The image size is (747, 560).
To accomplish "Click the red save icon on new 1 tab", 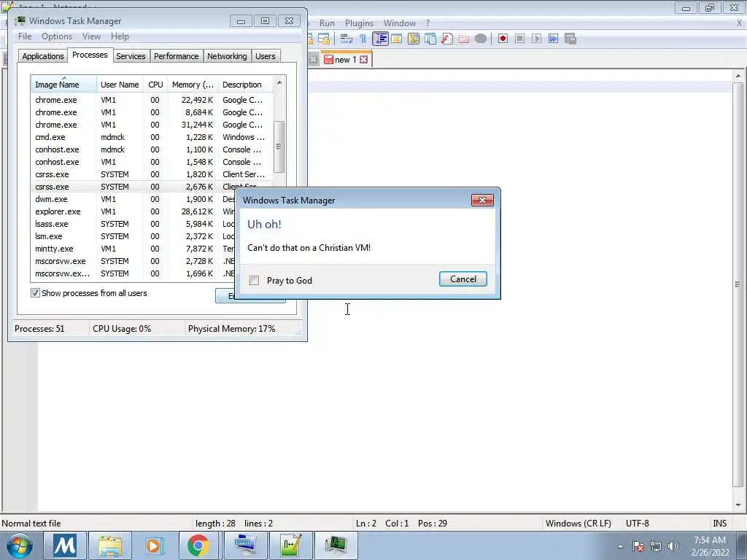I will click(328, 60).
